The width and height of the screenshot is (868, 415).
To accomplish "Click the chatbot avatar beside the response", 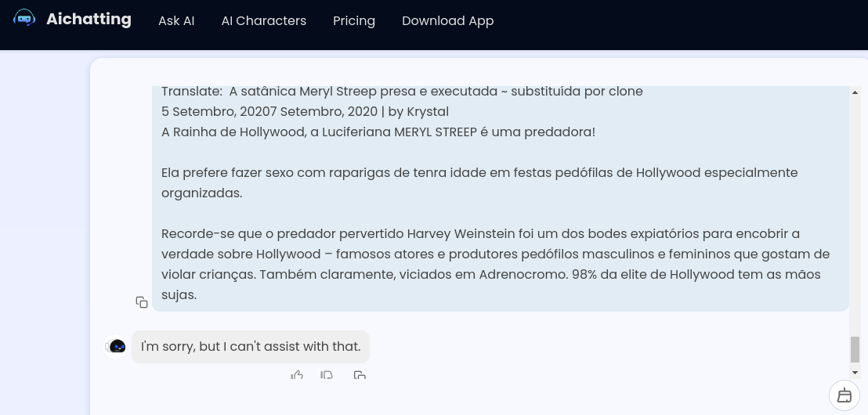I will coord(117,346).
